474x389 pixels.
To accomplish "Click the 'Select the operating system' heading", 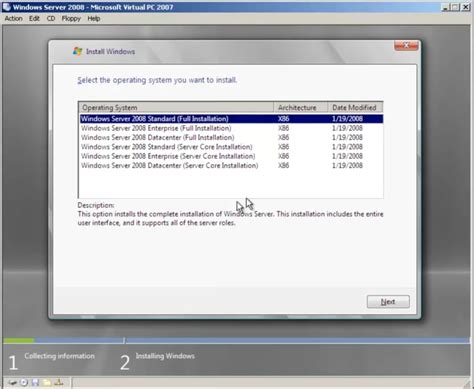I will click(x=157, y=80).
